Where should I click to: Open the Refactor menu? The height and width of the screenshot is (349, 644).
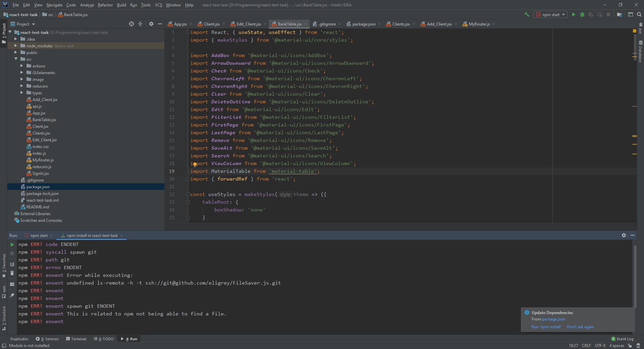[105, 5]
